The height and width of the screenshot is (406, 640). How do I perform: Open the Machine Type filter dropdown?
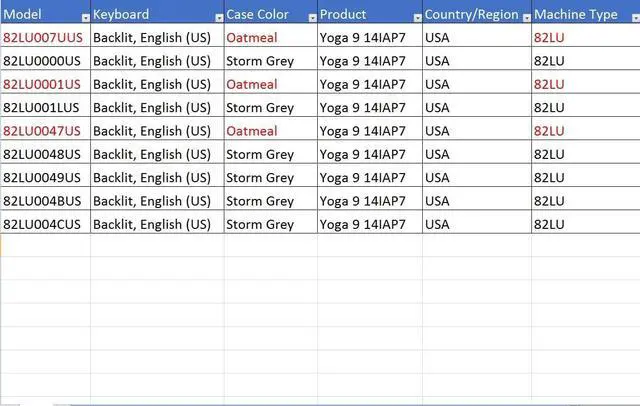click(636, 18)
